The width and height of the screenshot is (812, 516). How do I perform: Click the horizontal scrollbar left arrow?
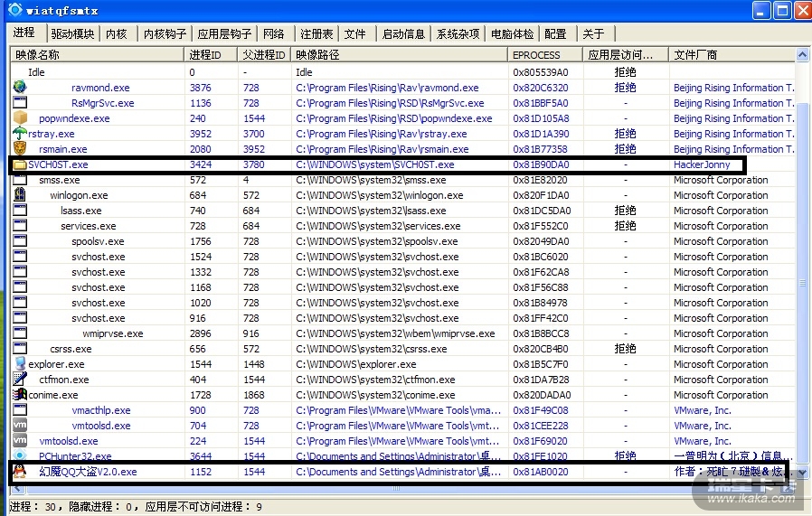click(x=17, y=488)
